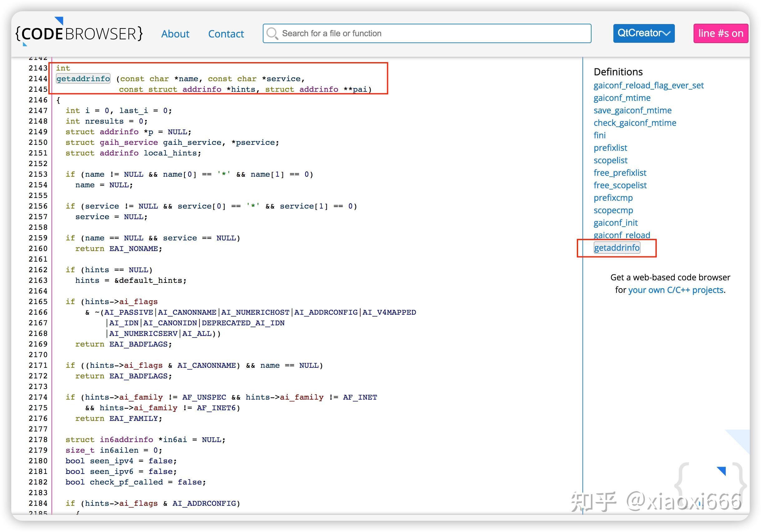This screenshot has height=532, width=761.
Task: Click the fini definition link
Action: coord(599,135)
